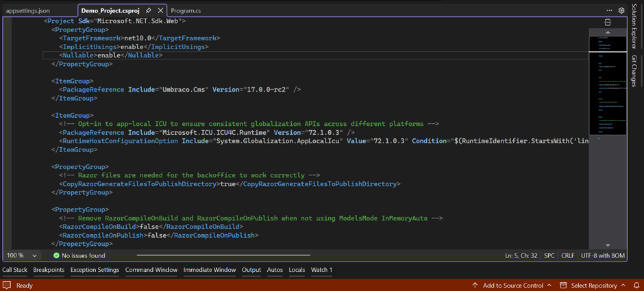Click the horizontal scrollbar below the editor
The width and height of the screenshot is (644, 291).
coord(223,255)
